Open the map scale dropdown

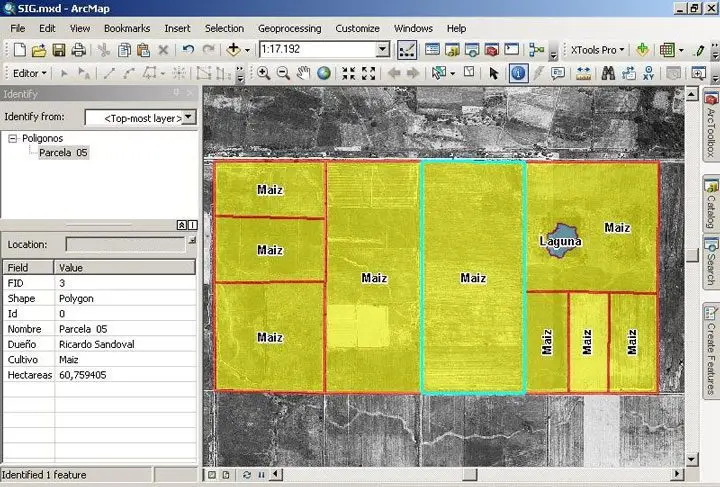[382, 49]
